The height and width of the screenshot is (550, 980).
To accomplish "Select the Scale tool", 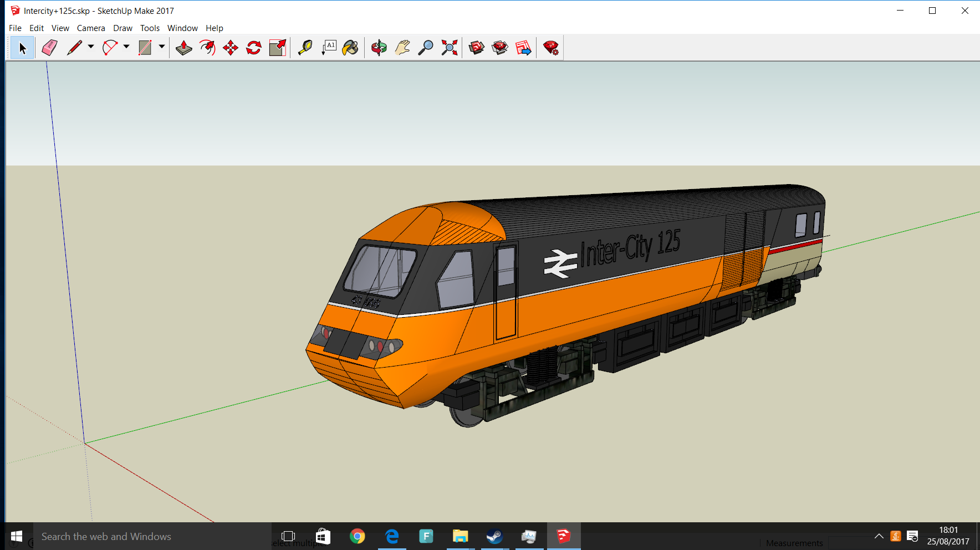I will pyautogui.click(x=277, y=48).
